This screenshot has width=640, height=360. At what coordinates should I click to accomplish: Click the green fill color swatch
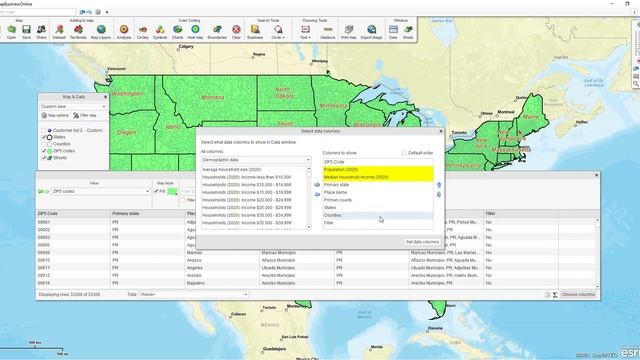(172, 191)
